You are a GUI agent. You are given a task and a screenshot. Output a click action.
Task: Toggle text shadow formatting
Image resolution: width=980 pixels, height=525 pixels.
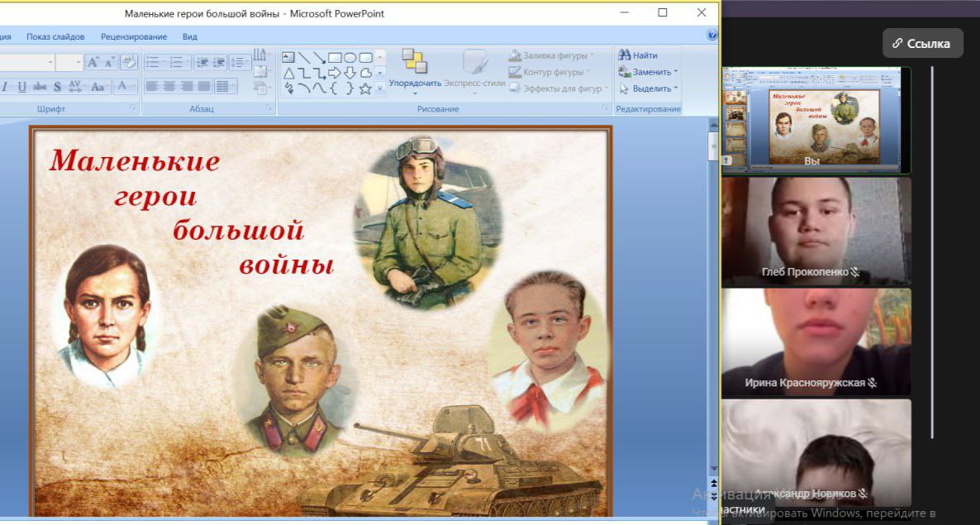58,86
